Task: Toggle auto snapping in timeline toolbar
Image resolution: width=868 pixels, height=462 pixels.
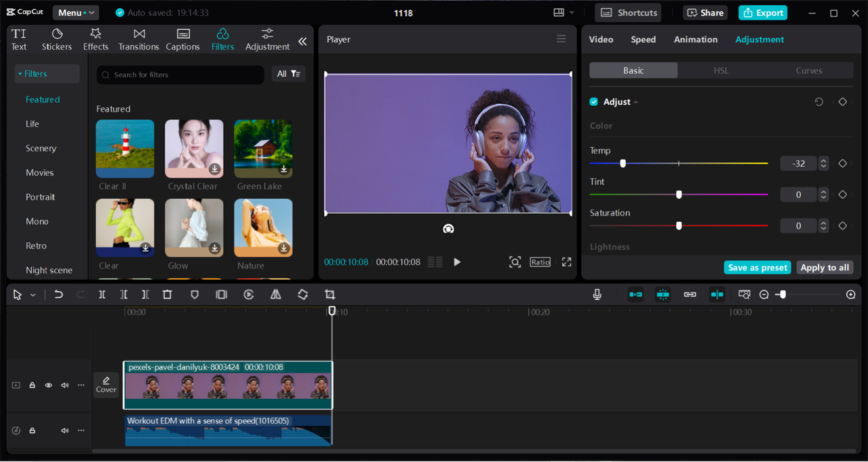Action: (x=663, y=294)
